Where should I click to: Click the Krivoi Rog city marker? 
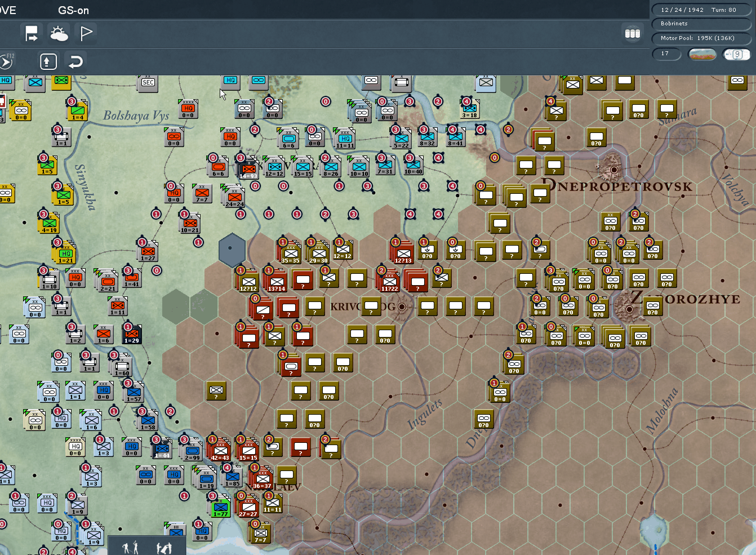[402, 307]
